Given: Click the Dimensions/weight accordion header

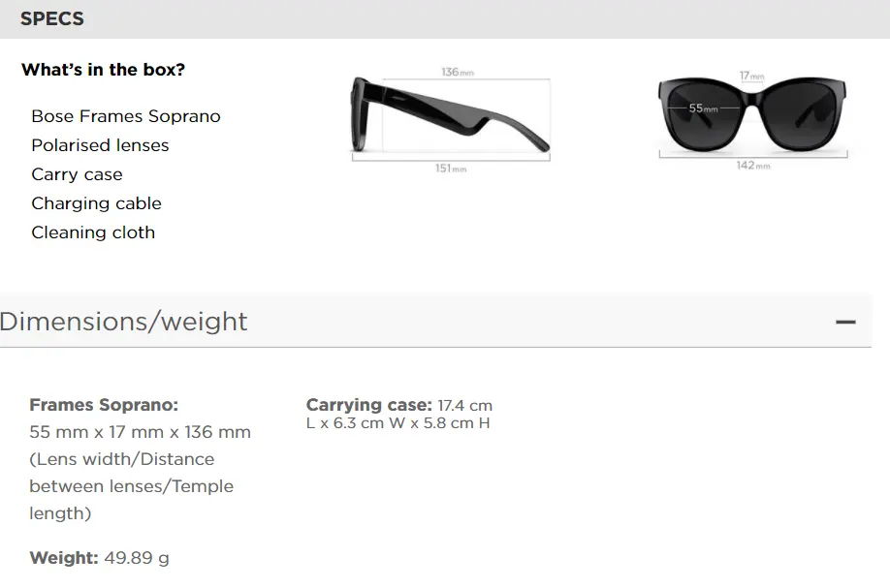Looking at the screenshot, I should tap(124, 322).
